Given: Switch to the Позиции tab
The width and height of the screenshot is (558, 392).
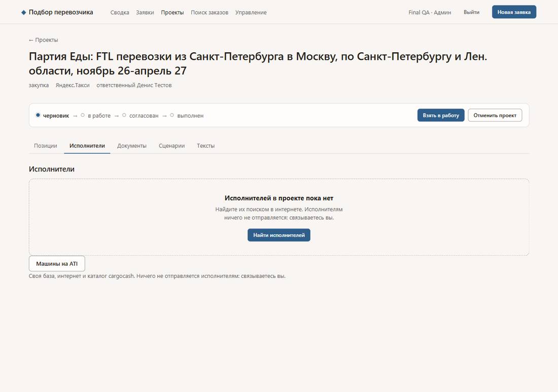Looking at the screenshot, I should [46, 146].
